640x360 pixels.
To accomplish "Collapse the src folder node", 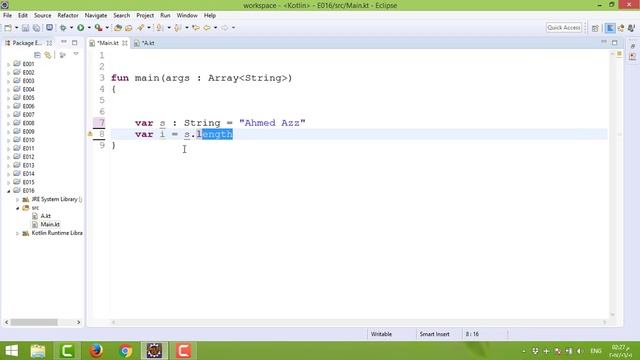I will (18, 208).
